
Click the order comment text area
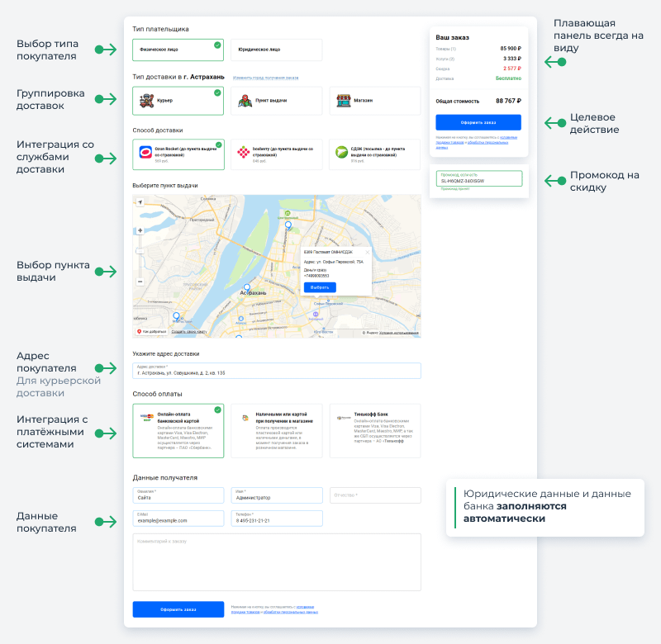coord(276,561)
